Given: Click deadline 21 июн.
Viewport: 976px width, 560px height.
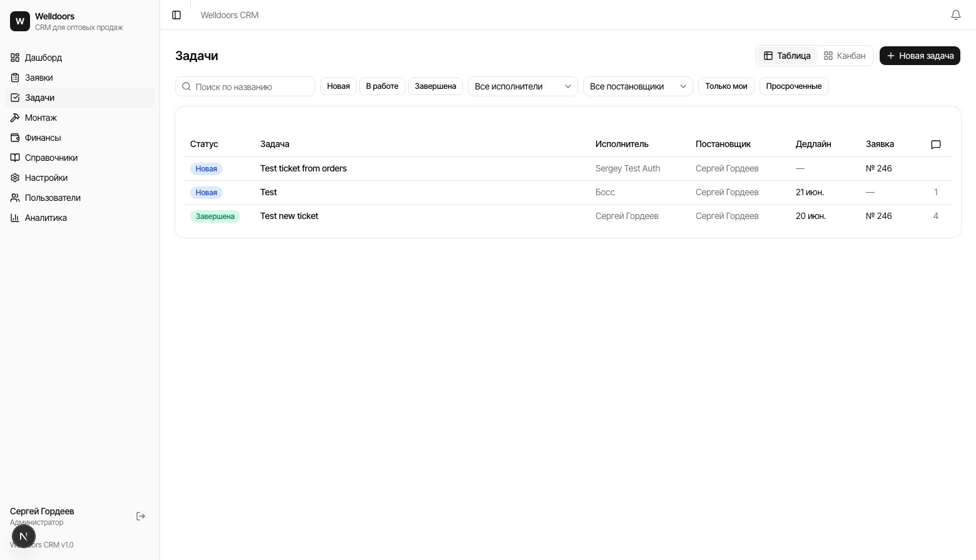Looking at the screenshot, I should click(x=810, y=192).
